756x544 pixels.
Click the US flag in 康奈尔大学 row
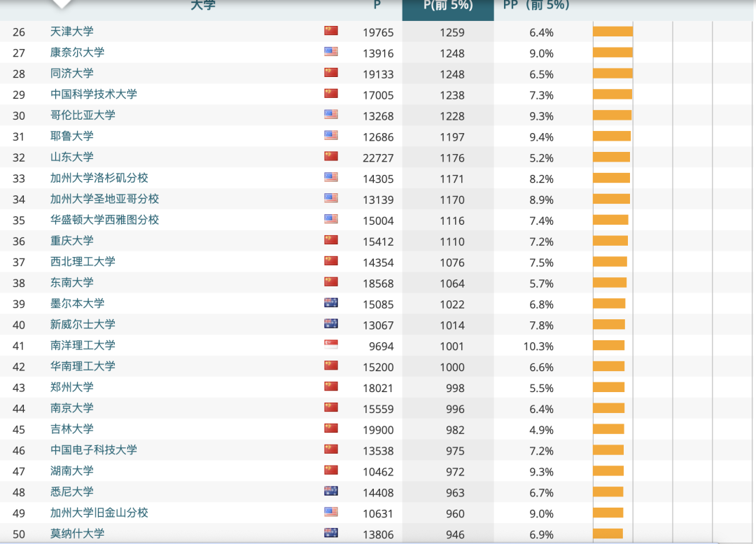click(331, 52)
